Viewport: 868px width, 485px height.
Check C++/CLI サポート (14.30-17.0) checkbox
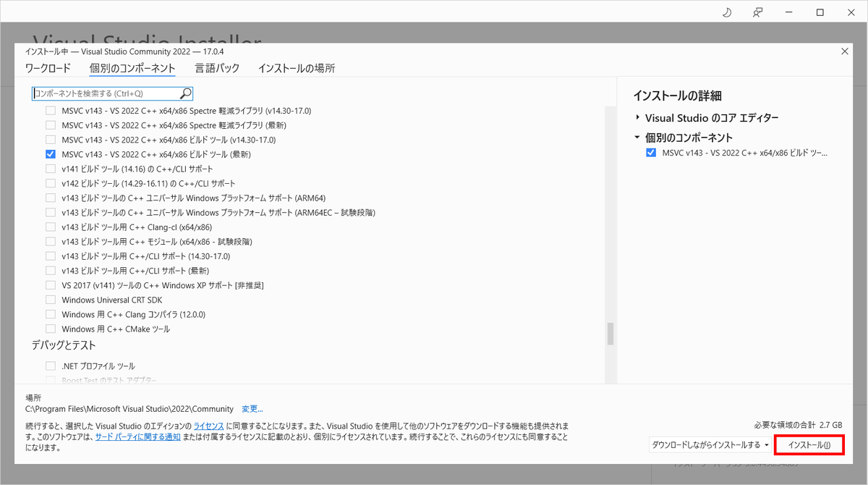pyautogui.click(x=51, y=256)
